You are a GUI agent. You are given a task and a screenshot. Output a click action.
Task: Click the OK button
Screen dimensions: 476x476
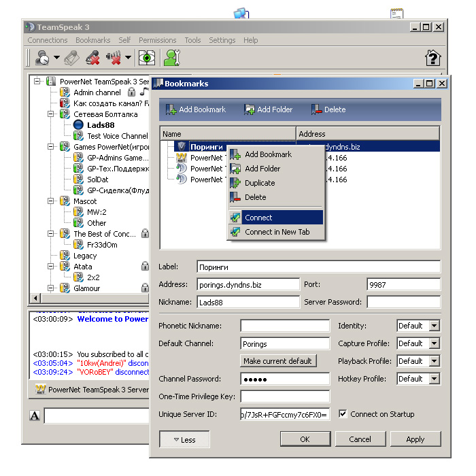coord(305,439)
